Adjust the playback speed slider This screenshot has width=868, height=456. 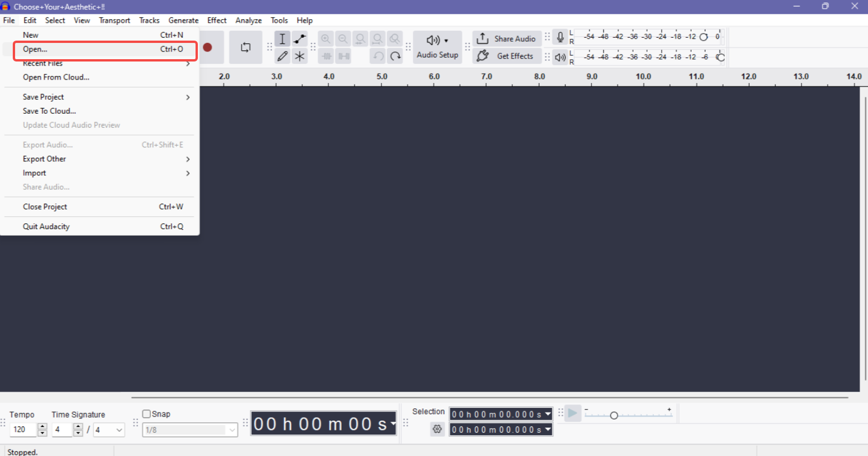pyautogui.click(x=614, y=415)
